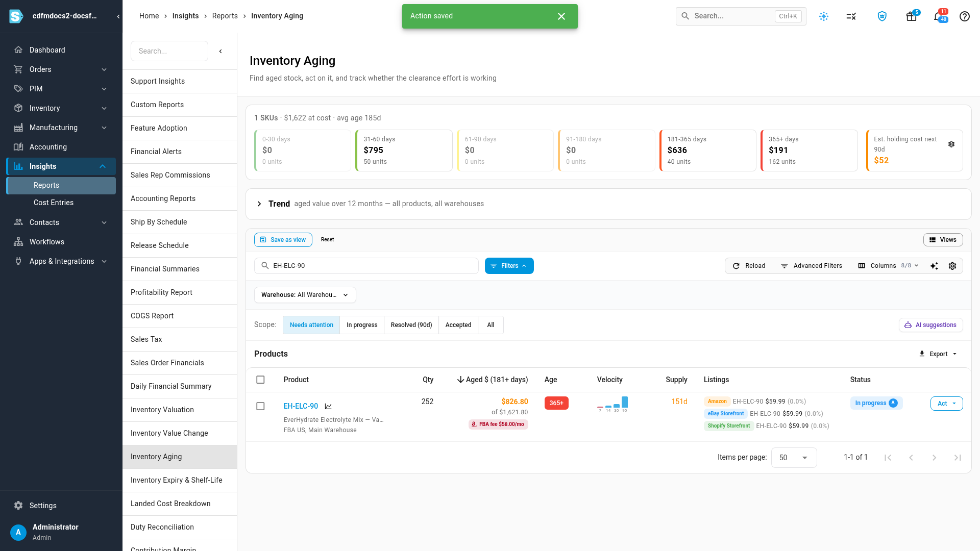Expand the Orders sidebar menu

tap(61, 69)
